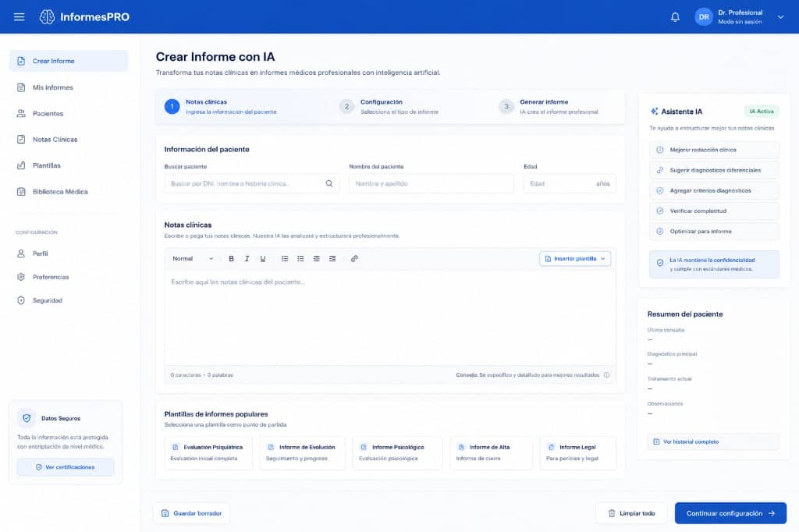Select step 3 Generar informe
Image resolution: width=799 pixels, height=532 pixels.
[549, 107]
